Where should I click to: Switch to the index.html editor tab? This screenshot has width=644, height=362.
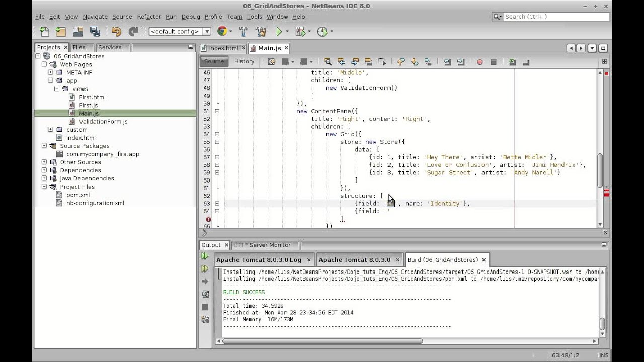point(223,48)
